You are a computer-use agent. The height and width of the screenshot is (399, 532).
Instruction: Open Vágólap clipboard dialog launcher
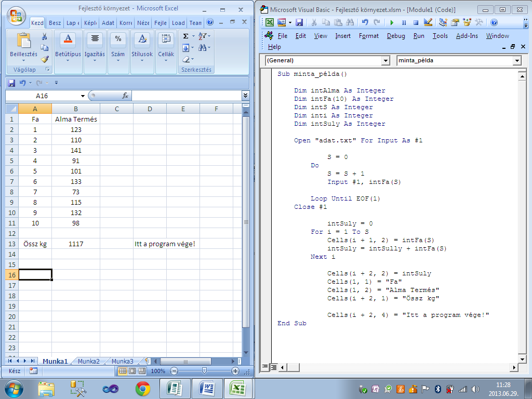(x=48, y=69)
